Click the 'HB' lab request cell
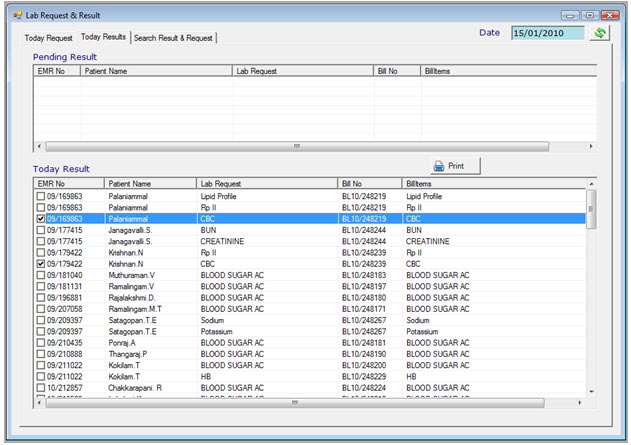The height and width of the screenshot is (445, 631). point(206,377)
